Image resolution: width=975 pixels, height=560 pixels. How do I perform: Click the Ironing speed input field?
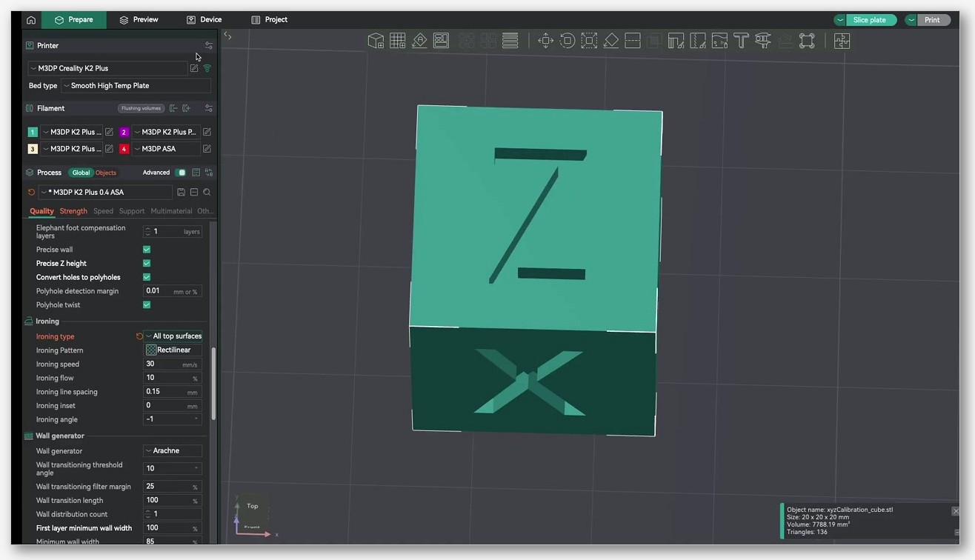[x=173, y=364]
